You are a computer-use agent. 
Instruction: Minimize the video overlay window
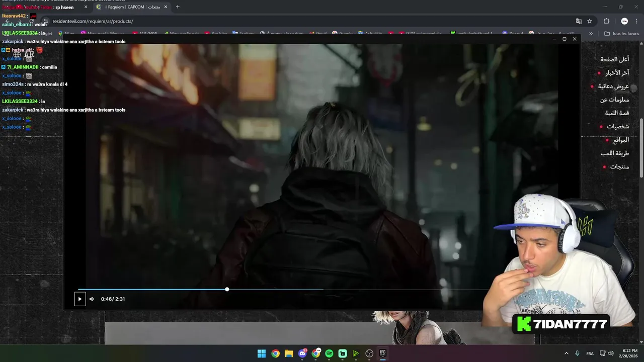[x=554, y=39]
